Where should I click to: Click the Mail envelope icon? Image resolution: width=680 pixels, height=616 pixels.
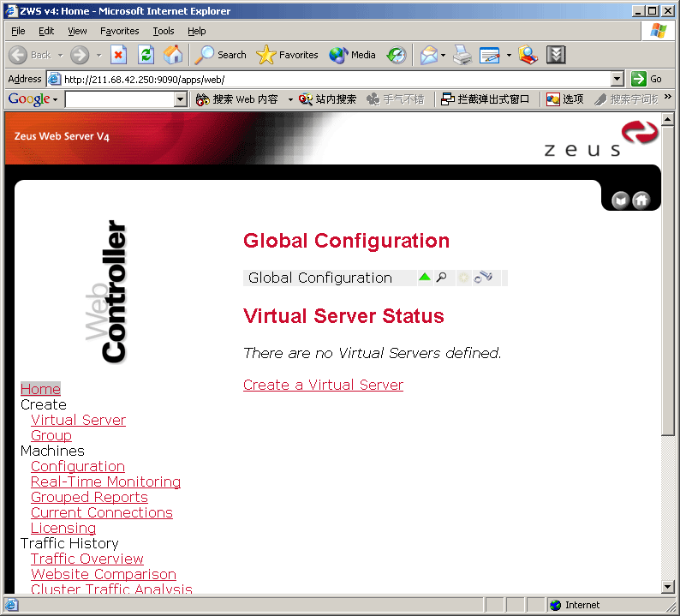tap(428, 55)
